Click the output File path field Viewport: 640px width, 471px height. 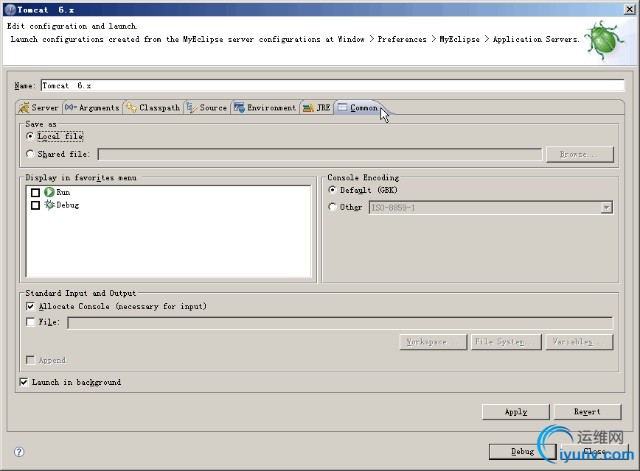pyautogui.click(x=340, y=323)
